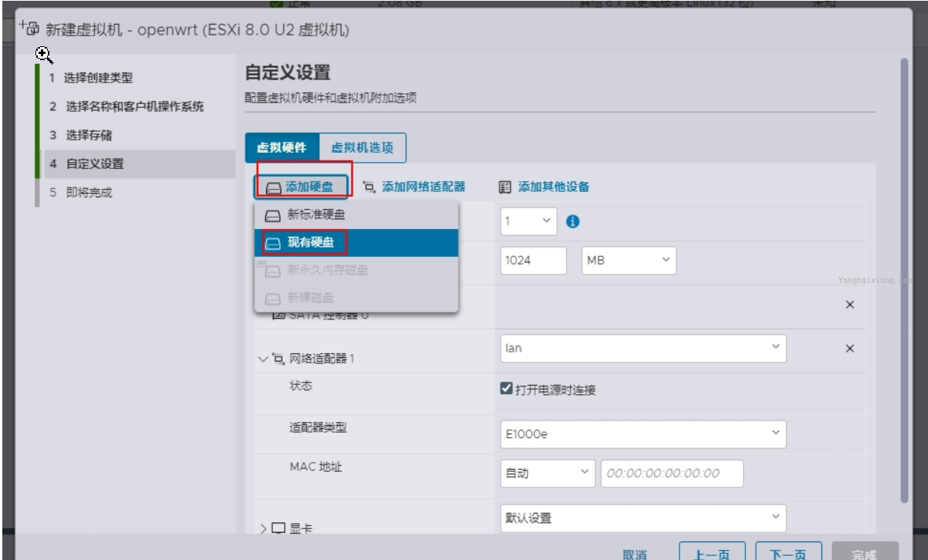Click the magnifier zoom icon
The width and height of the screenshot is (928, 560).
pos(44,54)
